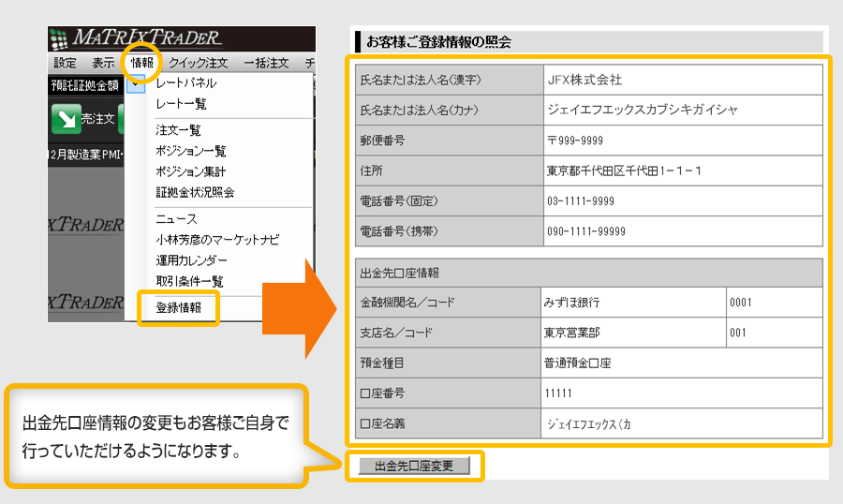Click the MatrixTrader grid logo icon

pos(58,40)
